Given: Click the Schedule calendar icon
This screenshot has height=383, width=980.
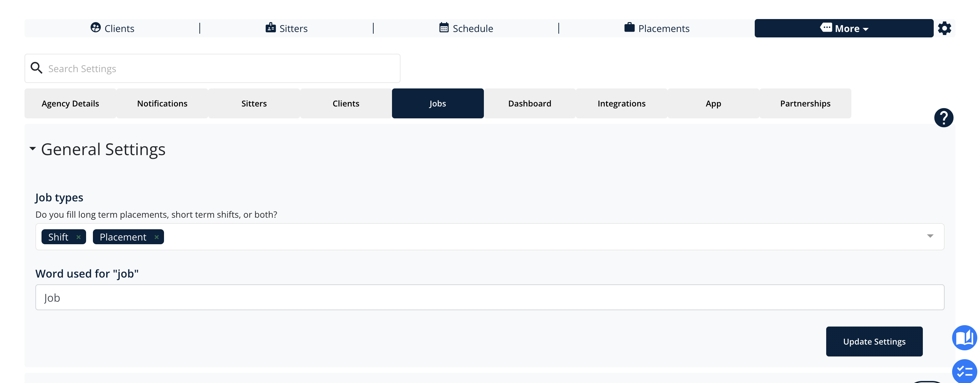Looking at the screenshot, I should [x=444, y=28].
